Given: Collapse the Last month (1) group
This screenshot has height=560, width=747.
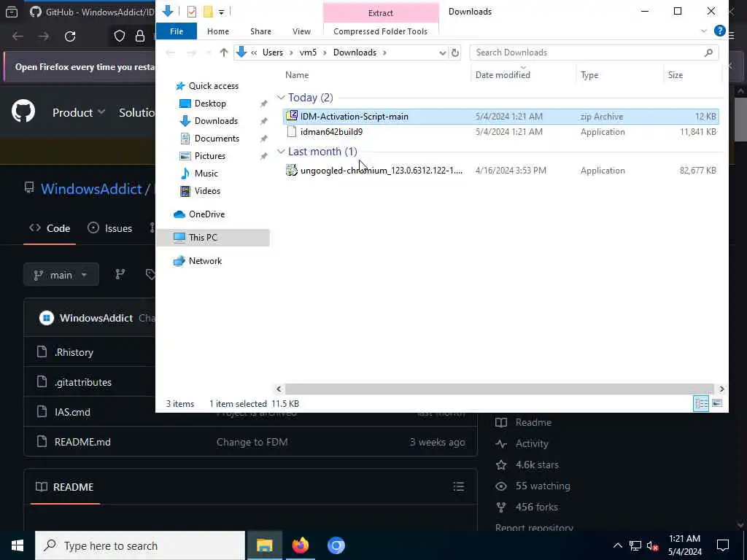Looking at the screenshot, I should point(281,152).
